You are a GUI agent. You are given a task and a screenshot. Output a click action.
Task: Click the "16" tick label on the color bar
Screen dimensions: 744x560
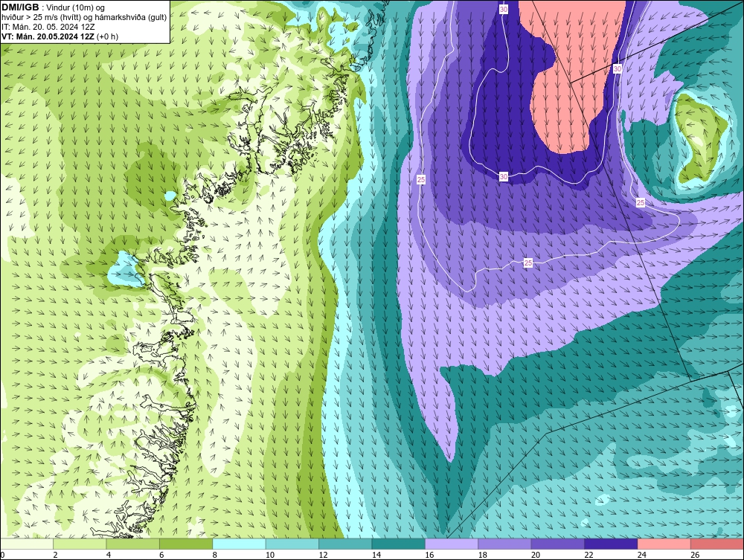pos(429,555)
